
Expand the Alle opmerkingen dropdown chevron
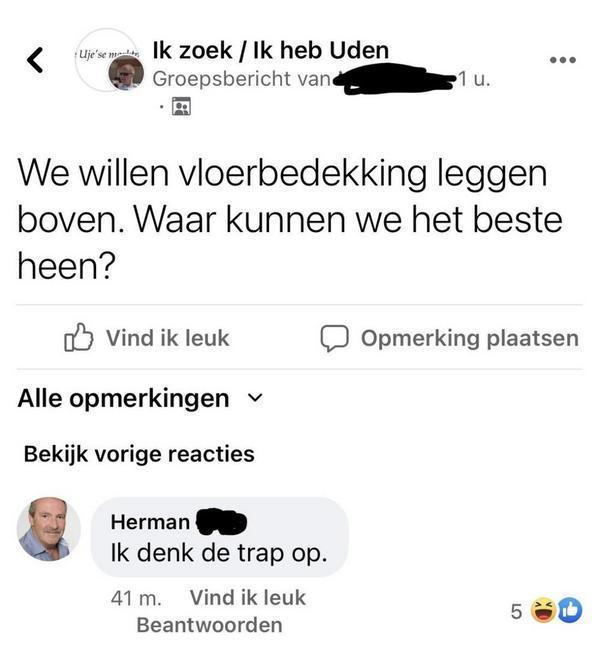255,398
